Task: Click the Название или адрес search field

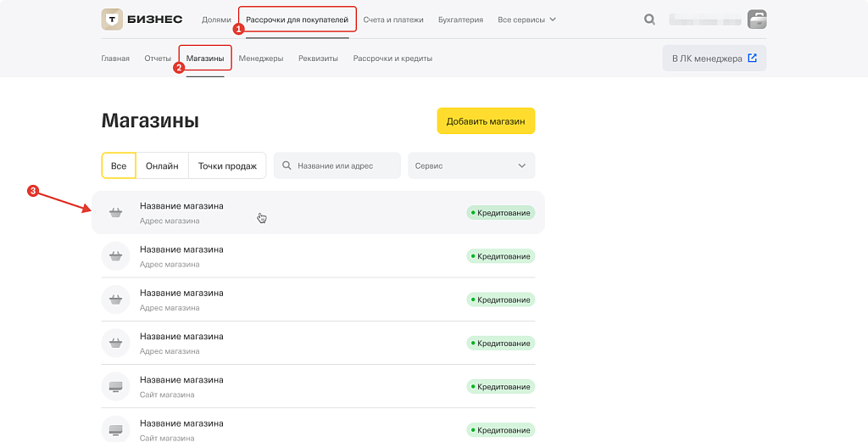Action: [x=343, y=165]
